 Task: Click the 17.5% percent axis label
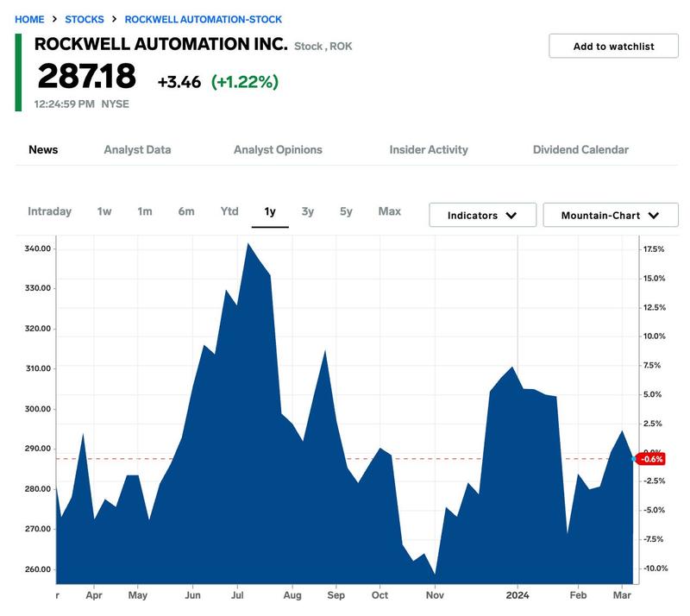tap(654, 249)
